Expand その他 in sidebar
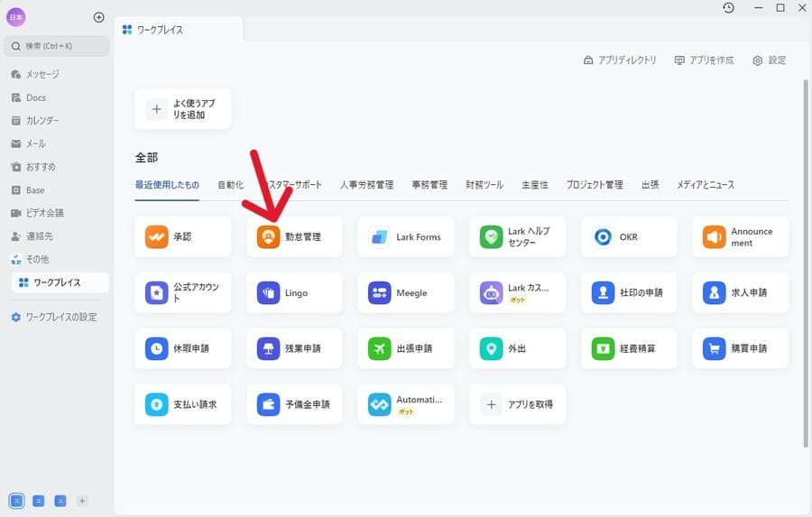 (x=57, y=259)
